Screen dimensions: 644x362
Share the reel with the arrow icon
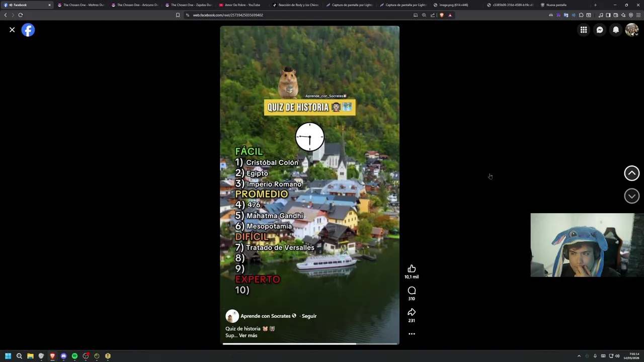tap(412, 312)
